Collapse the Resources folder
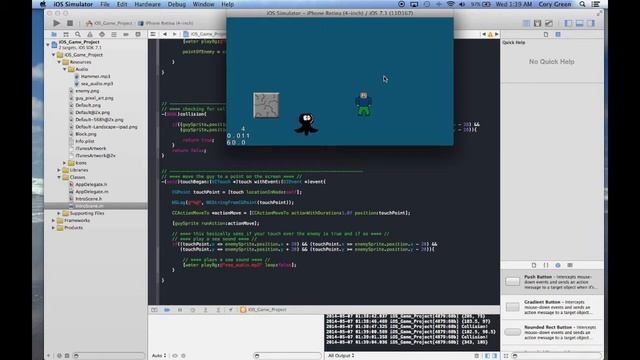 click(x=59, y=62)
